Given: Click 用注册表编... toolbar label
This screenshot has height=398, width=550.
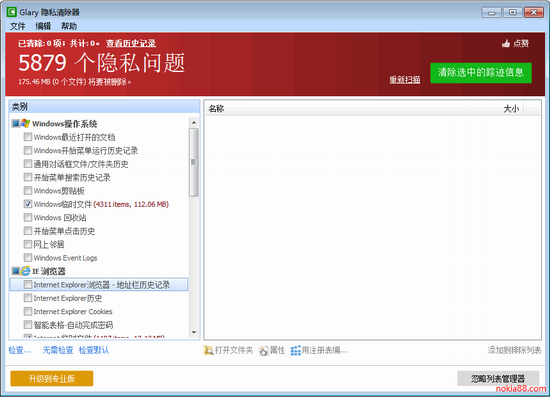Looking at the screenshot, I should pos(324,350).
